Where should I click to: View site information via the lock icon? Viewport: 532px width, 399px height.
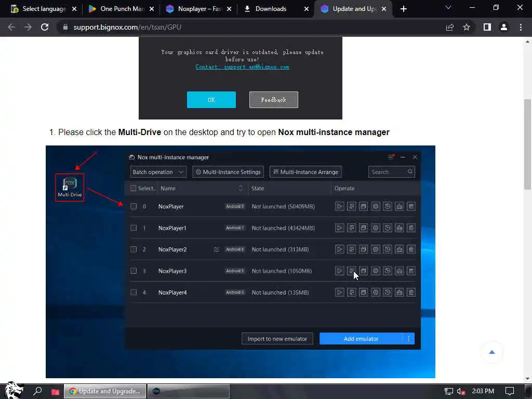click(65, 27)
